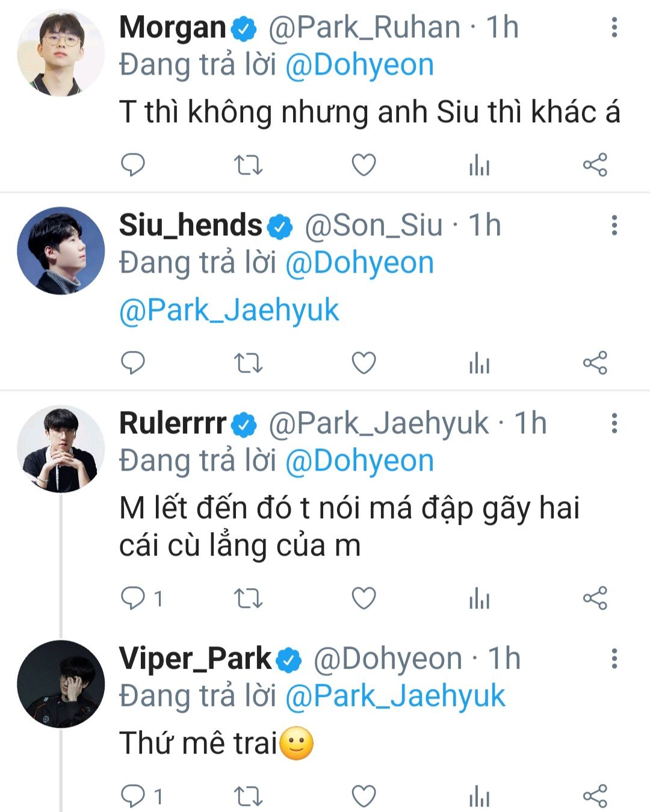Like Morgan's tweet about anh Siu
The height and width of the screenshot is (812, 650).
point(364,164)
